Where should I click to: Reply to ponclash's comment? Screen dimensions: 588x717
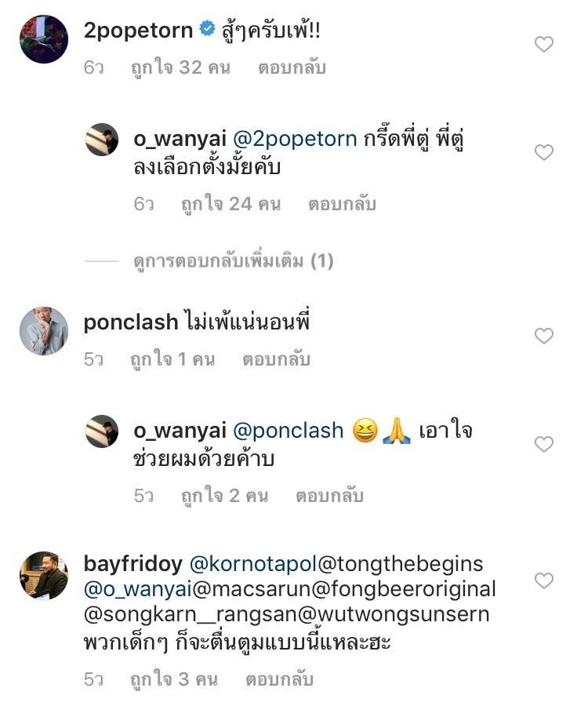[x=276, y=359]
